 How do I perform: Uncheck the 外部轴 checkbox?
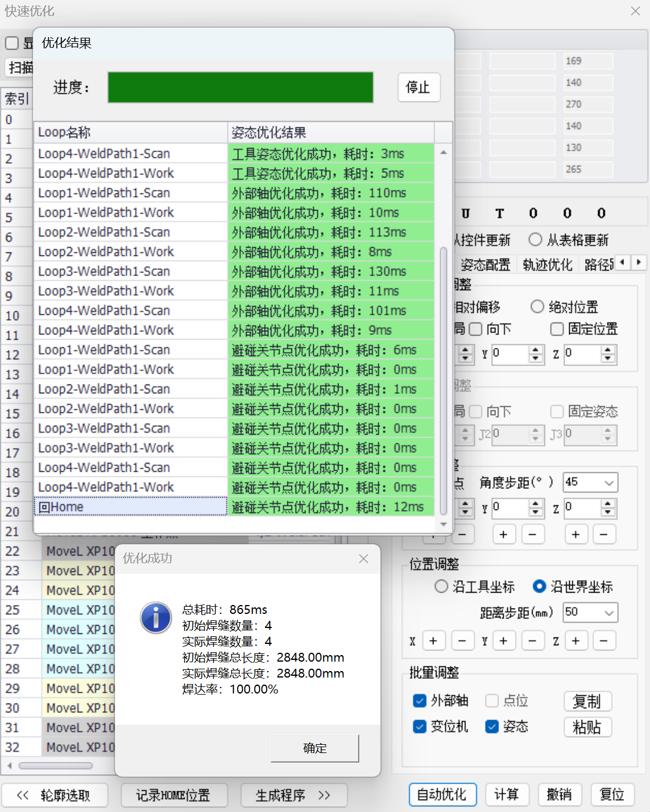pos(419,701)
